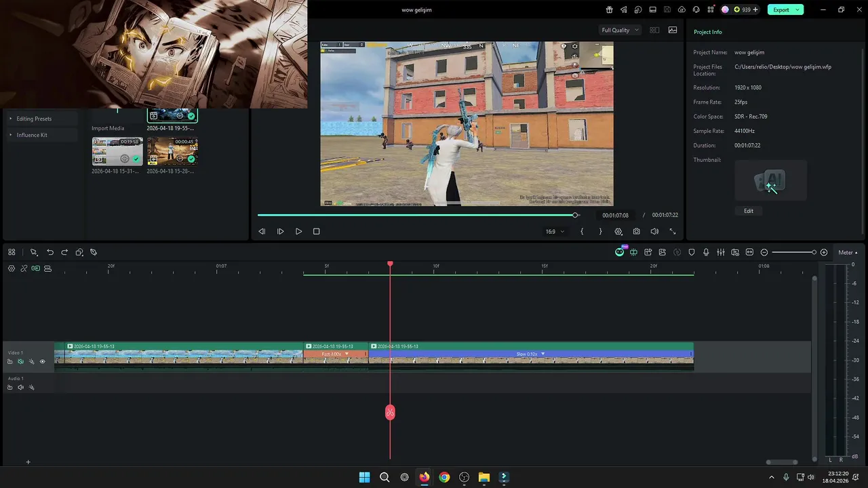Mark out point with the right brace
The image size is (868, 488).
pos(600,231)
